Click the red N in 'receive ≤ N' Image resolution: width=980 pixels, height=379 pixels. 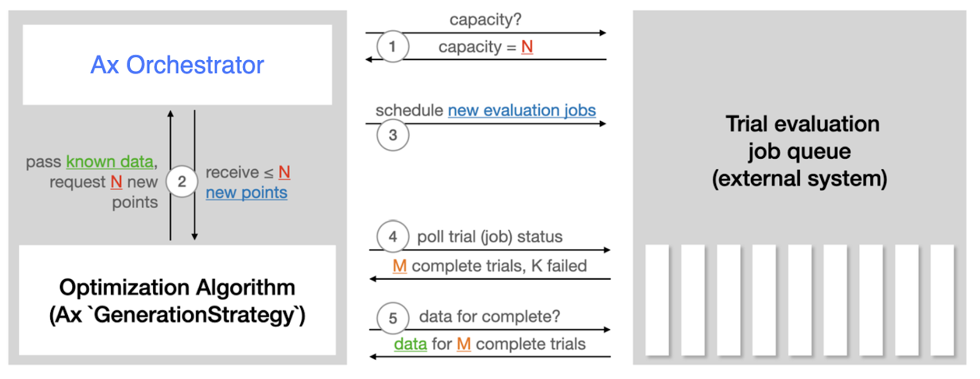click(x=284, y=172)
